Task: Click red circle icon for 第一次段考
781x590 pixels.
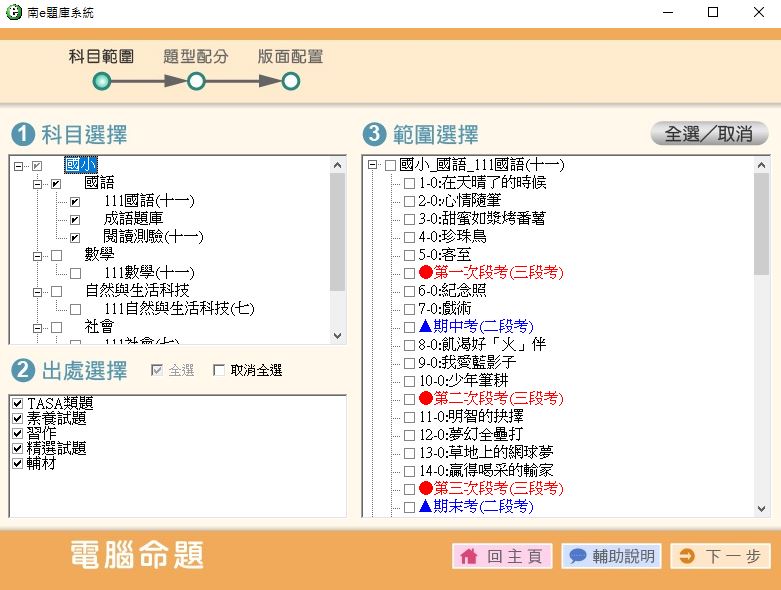Action: [x=425, y=272]
